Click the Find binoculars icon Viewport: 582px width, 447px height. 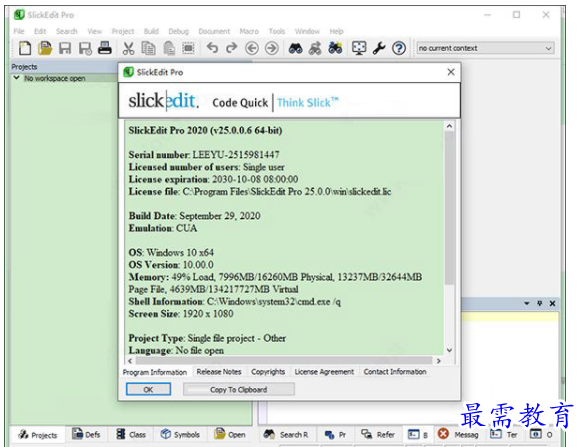tap(295, 48)
